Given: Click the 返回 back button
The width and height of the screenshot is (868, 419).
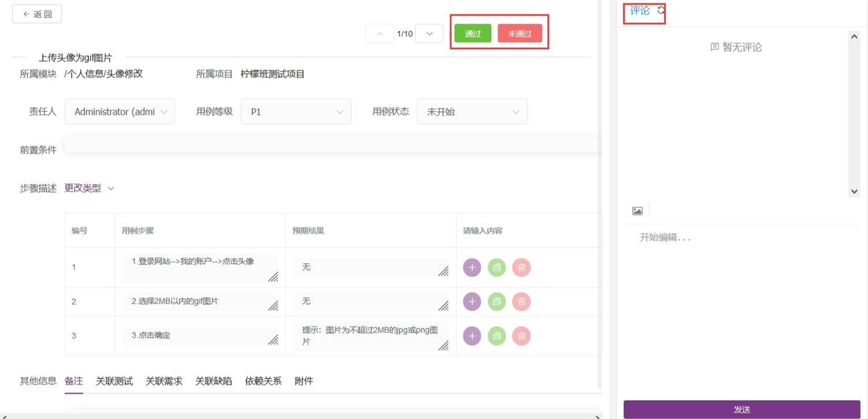Looking at the screenshot, I should [37, 14].
